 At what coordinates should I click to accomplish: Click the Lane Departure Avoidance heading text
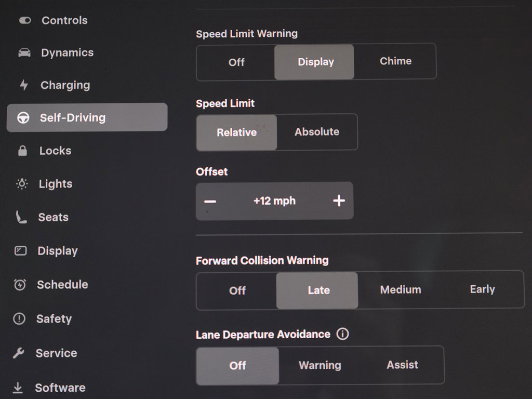pyautogui.click(x=263, y=335)
